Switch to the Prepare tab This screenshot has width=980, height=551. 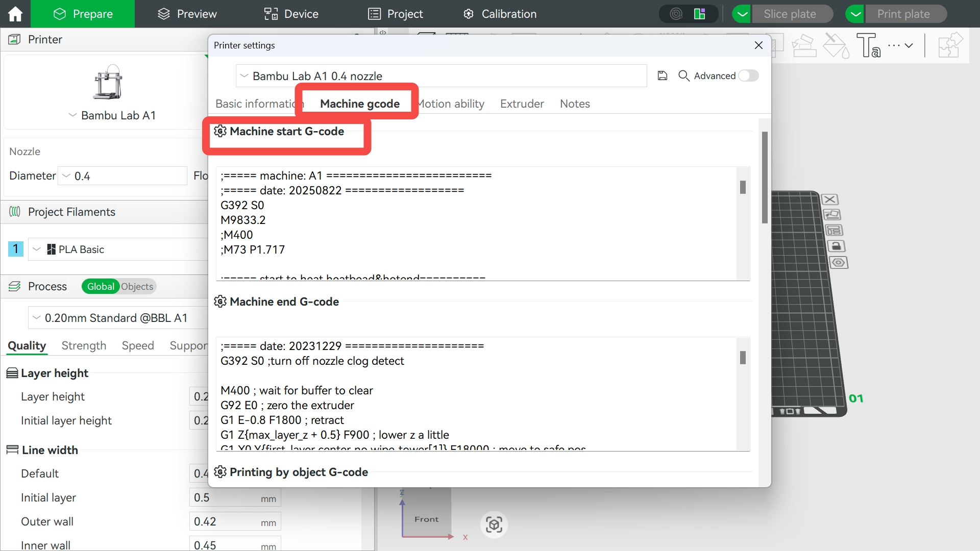[x=83, y=14]
